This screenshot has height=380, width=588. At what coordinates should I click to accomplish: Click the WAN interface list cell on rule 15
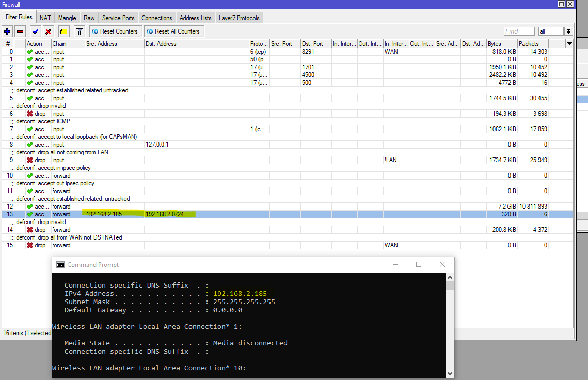(x=395, y=245)
